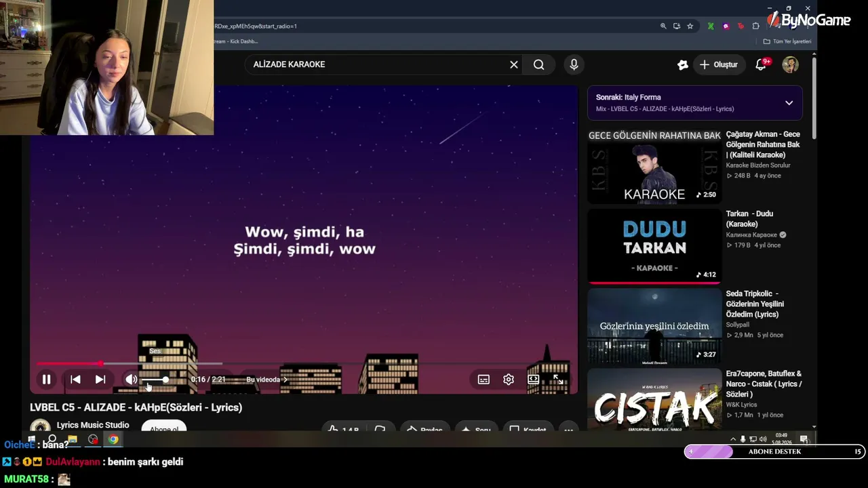Open the 'Калинка Караоке' channel
This screenshot has height=488, width=868.
click(x=752, y=235)
